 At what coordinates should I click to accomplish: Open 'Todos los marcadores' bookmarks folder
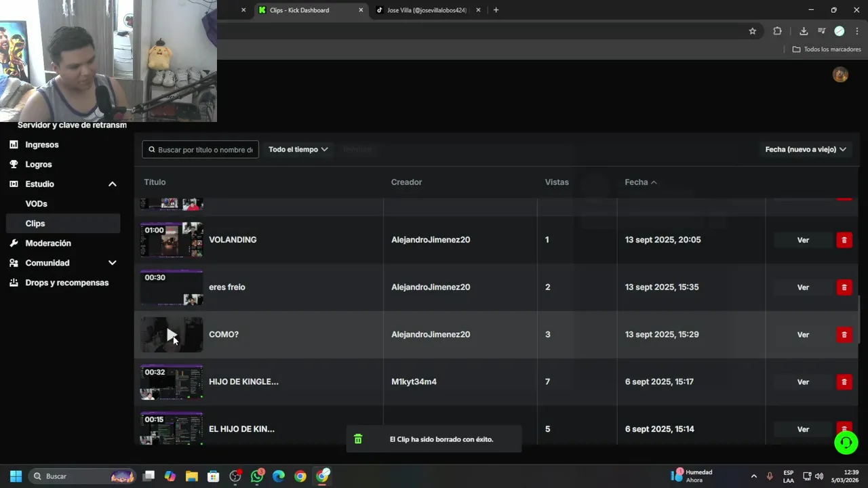827,49
